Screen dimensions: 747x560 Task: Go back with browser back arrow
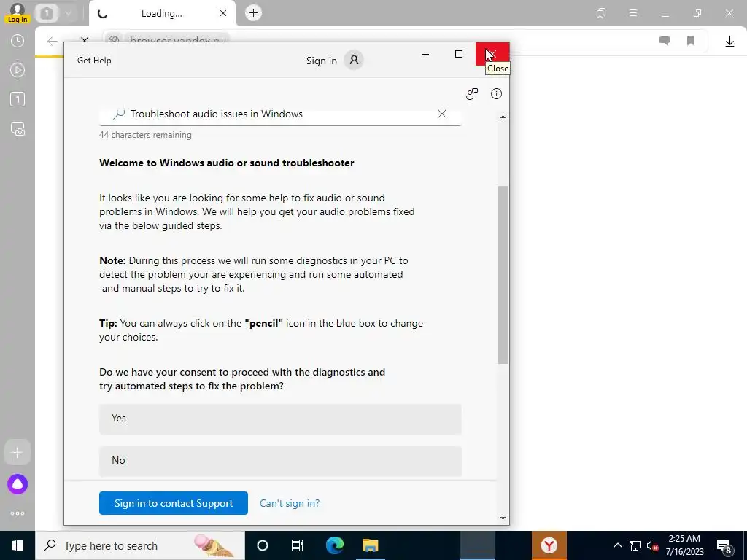(x=53, y=41)
